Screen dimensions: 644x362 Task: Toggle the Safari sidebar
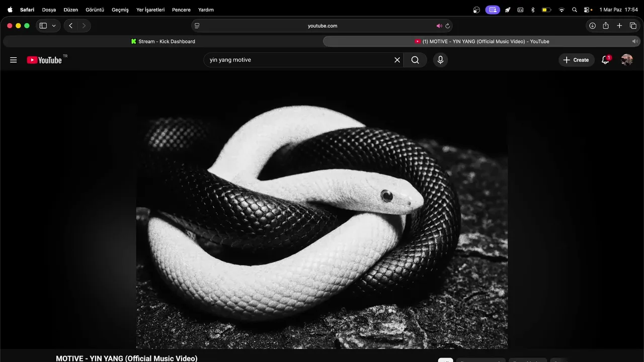(x=43, y=26)
